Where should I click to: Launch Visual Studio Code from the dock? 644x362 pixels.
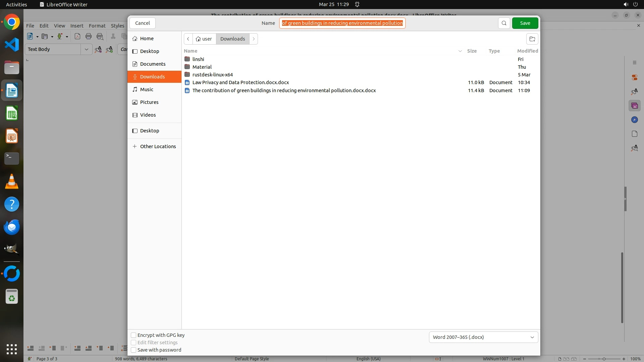pos(12,45)
